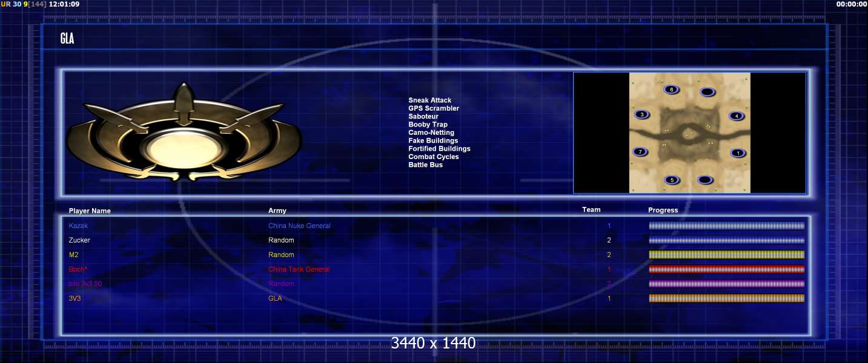The width and height of the screenshot is (868, 363).
Task: Click the Saboteur ability text
Action: (423, 116)
